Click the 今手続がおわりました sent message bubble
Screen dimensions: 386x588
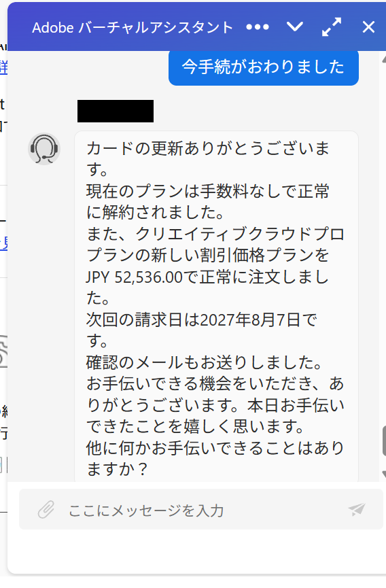pyautogui.click(x=264, y=67)
